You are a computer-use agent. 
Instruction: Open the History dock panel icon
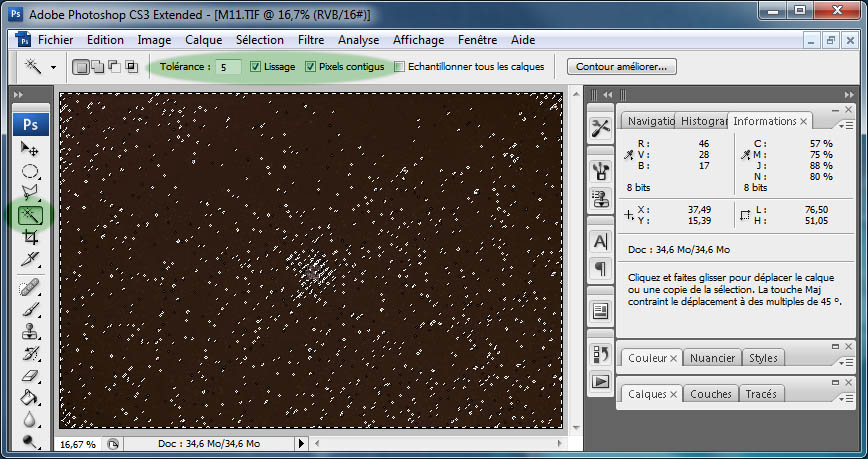pos(600,354)
